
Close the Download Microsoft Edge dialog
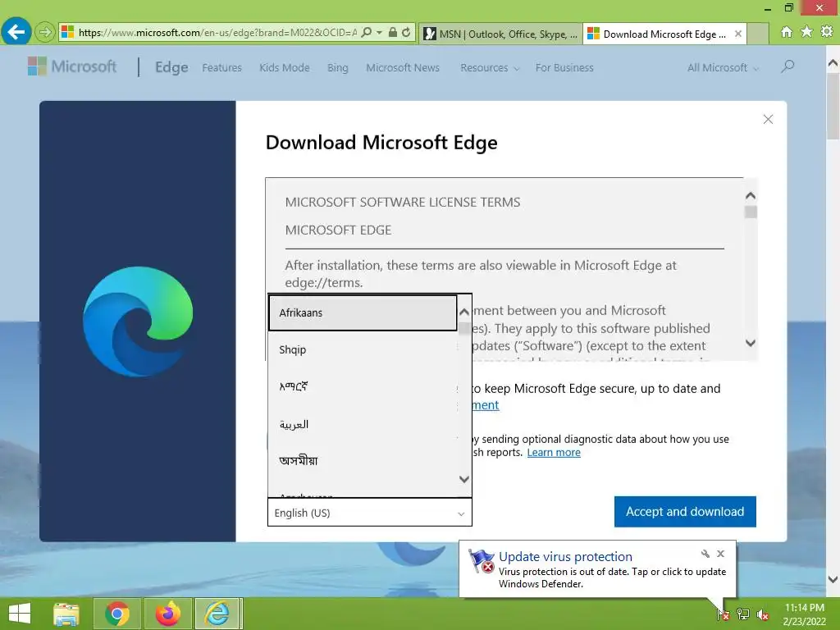768,119
